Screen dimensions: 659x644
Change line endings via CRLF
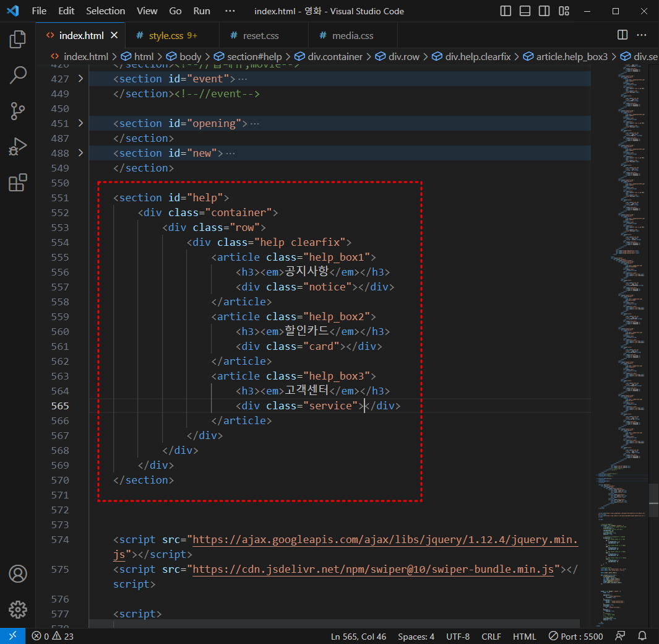click(x=491, y=637)
